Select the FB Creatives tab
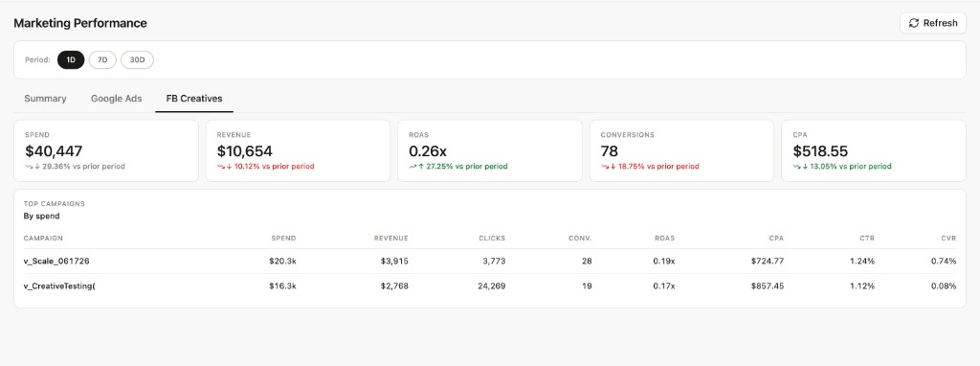The width and height of the screenshot is (980, 366). pos(194,99)
